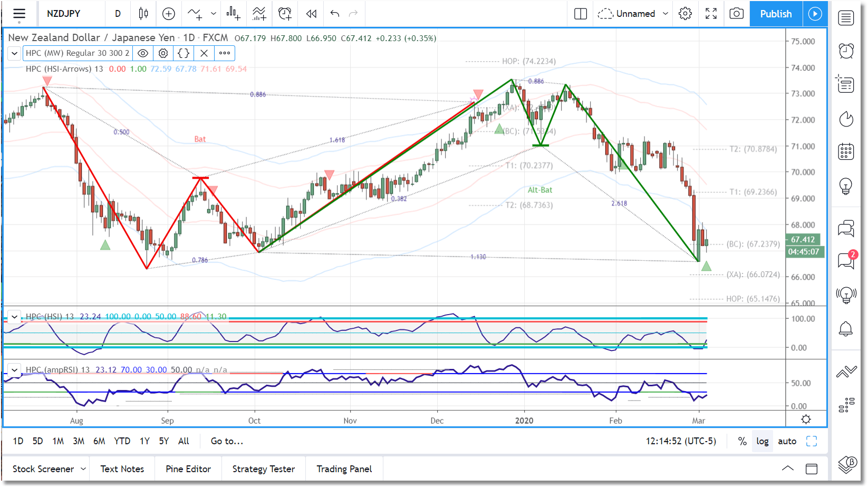Open the ideas stream panel
Screen dimensions: 868x488
[x=846, y=295]
